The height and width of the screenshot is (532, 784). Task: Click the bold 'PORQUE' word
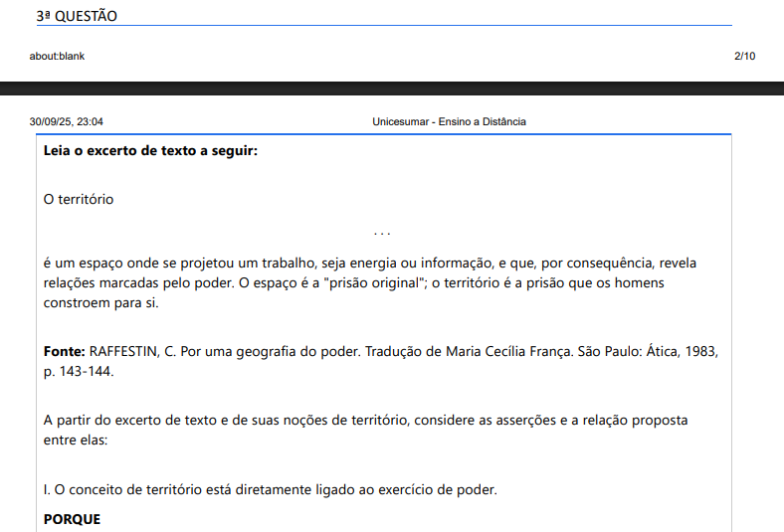(72, 519)
